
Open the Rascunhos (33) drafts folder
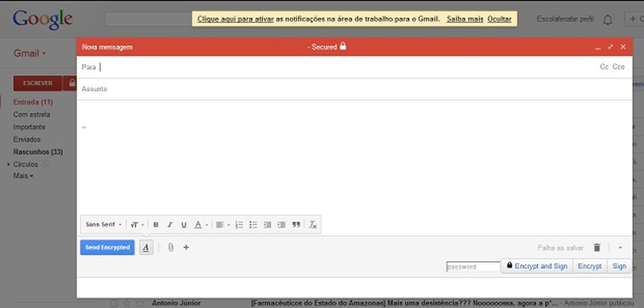pos(38,152)
